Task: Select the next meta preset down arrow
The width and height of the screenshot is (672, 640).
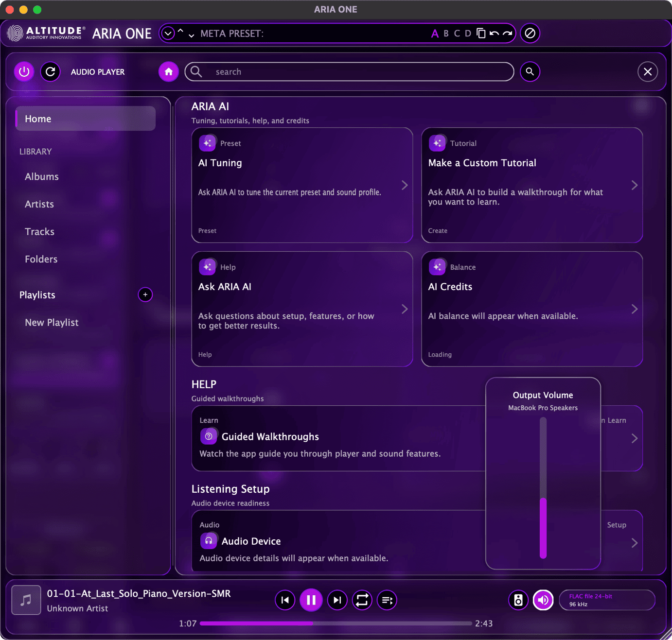Action: (x=191, y=35)
